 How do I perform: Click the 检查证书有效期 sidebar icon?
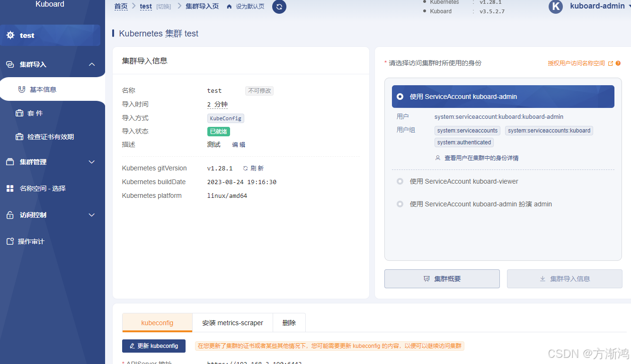(x=19, y=137)
